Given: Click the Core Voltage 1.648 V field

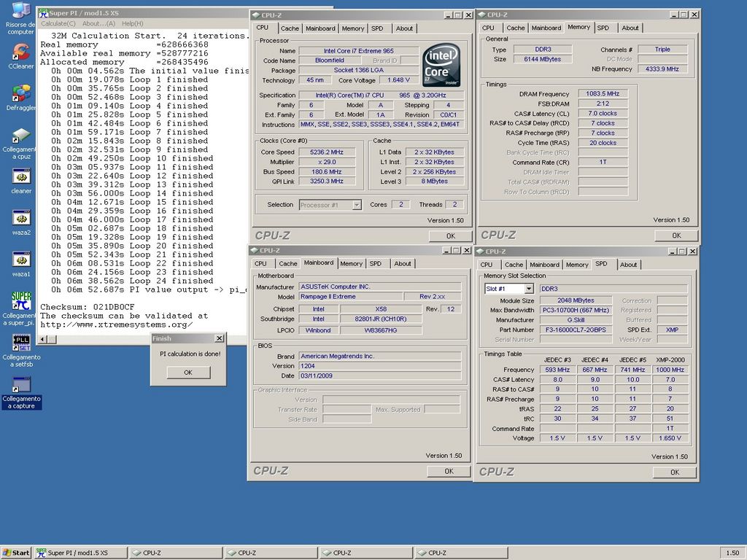Looking at the screenshot, I should pyautogui.click(x=398, y=80).
